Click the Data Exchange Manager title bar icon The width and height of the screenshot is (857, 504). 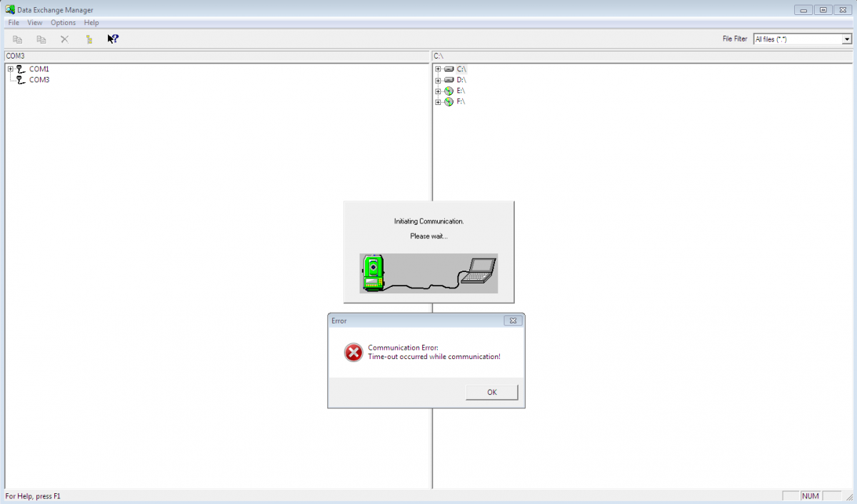point(10,10)
